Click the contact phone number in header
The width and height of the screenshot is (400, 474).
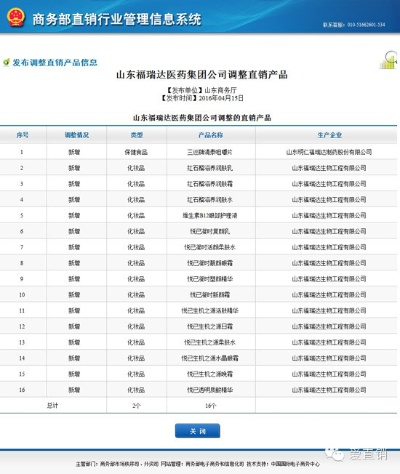(x=354, y=25)
